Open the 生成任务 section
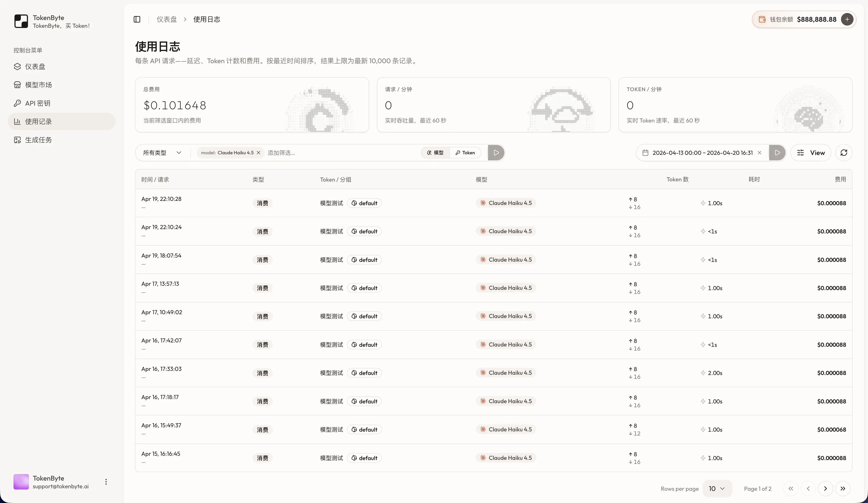The height and width of the screenshot is (503, 868). (x=39, y=140)
